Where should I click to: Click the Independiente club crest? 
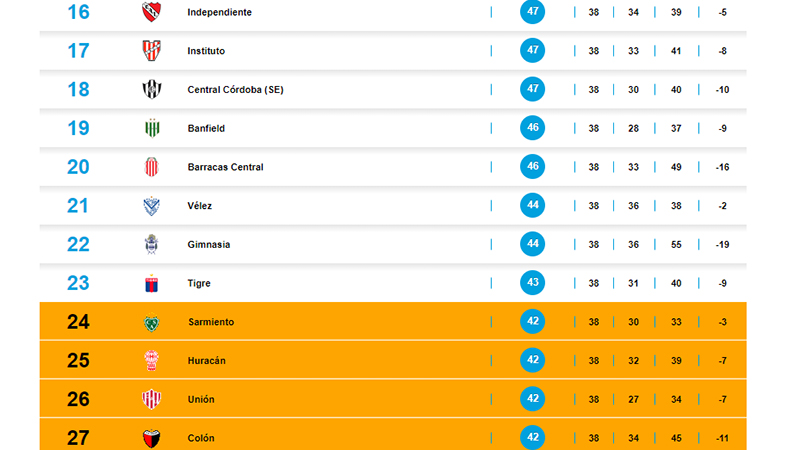[152, 12]
